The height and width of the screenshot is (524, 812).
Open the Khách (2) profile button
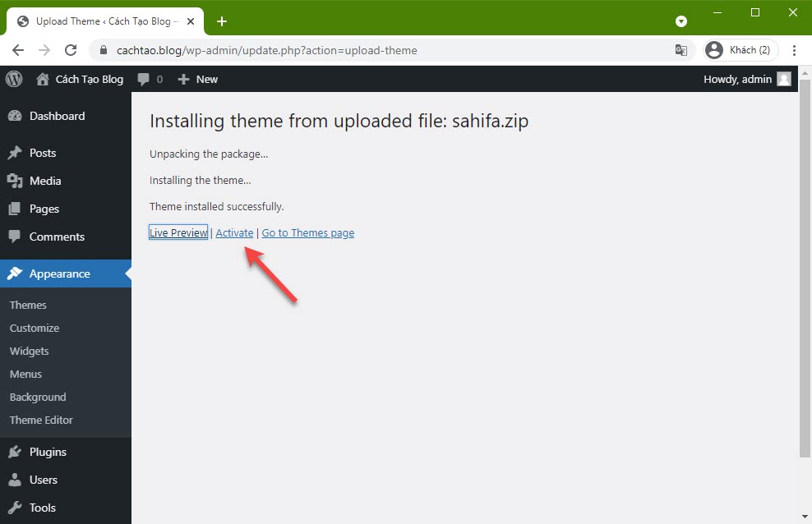point(740,50)
